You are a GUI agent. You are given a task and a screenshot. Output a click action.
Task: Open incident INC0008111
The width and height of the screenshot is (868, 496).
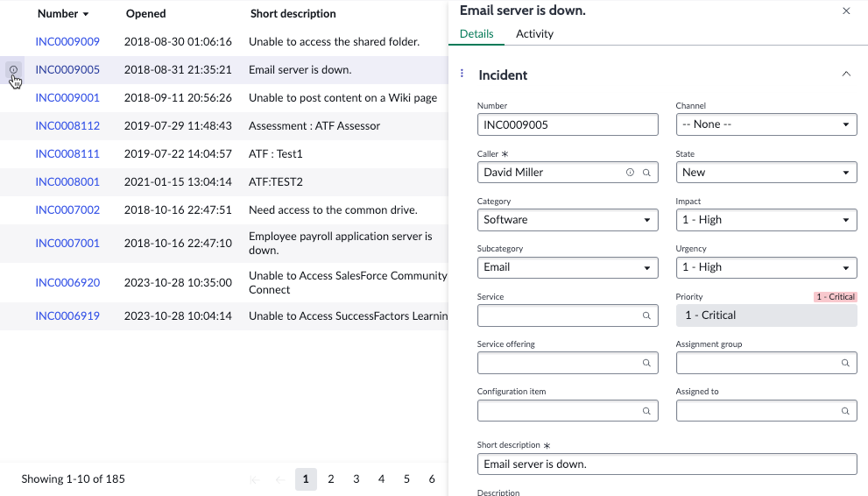[x=67, y=154]
